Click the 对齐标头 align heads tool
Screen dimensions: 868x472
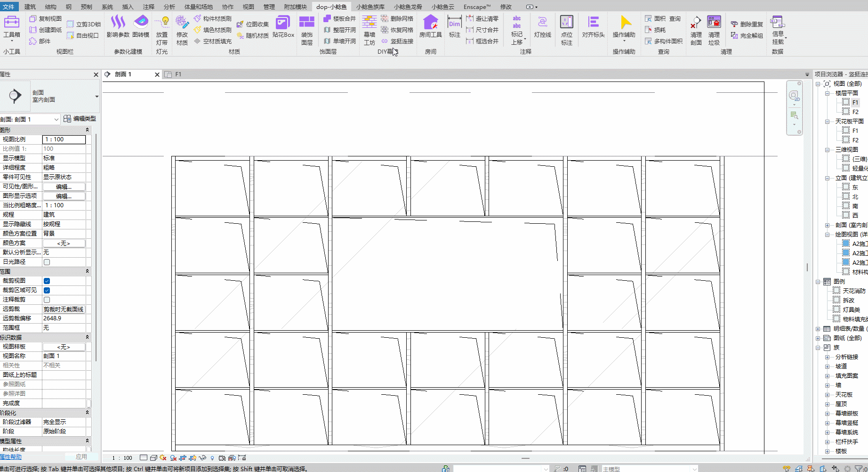coord(593,26)
